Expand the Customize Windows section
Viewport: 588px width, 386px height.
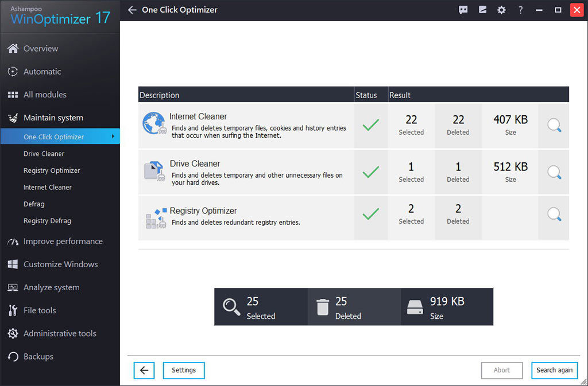(60, 264)
